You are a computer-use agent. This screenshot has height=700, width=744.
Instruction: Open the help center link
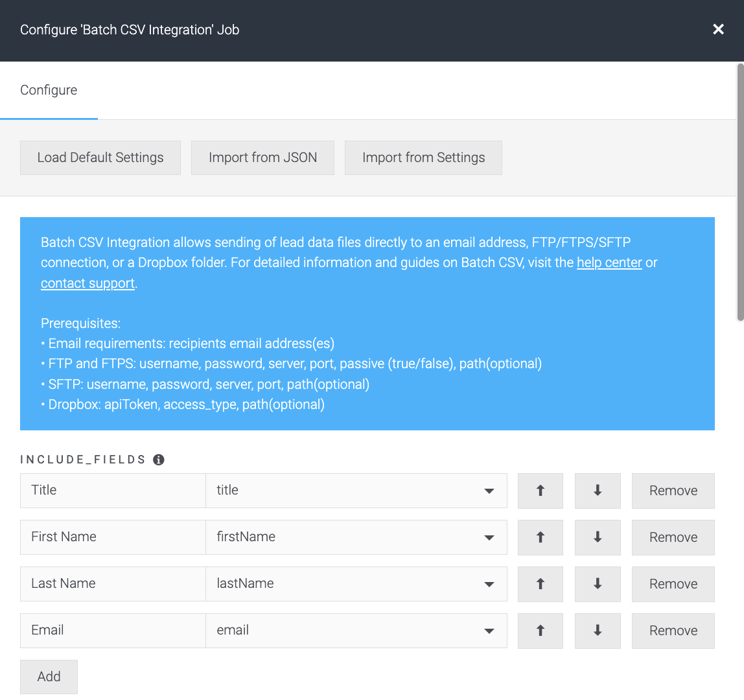pos(609,262)
